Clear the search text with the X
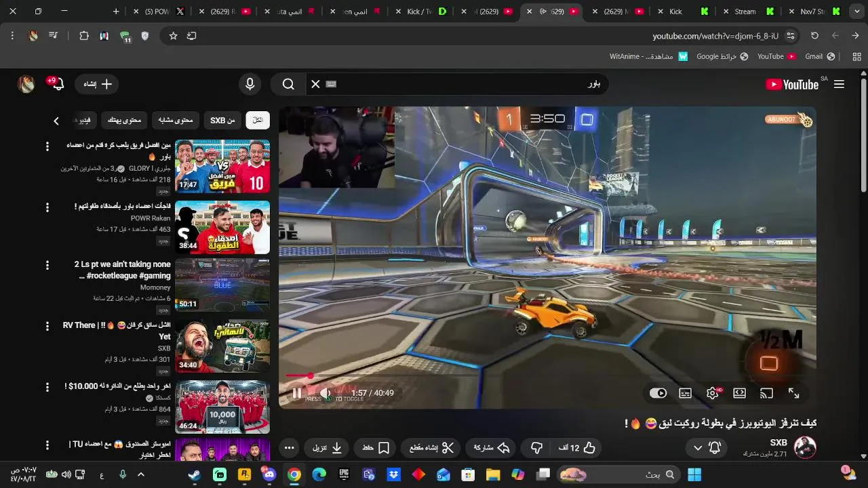Screen dimensions: 868x488 (x=315, y=84)
